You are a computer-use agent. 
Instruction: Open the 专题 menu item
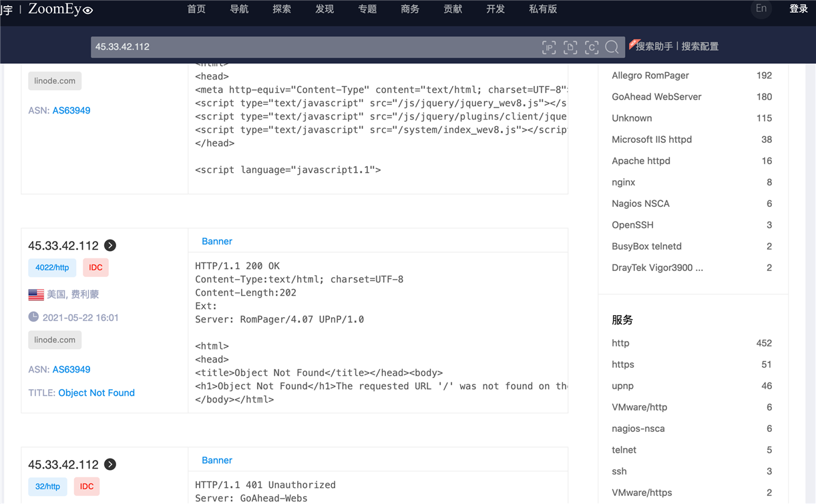pos(367,9)
